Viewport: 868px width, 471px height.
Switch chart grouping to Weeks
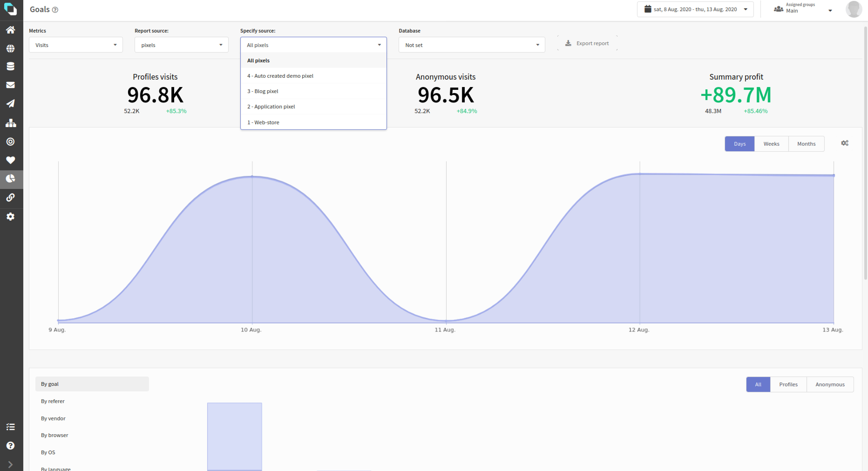[x=771, y=144]
